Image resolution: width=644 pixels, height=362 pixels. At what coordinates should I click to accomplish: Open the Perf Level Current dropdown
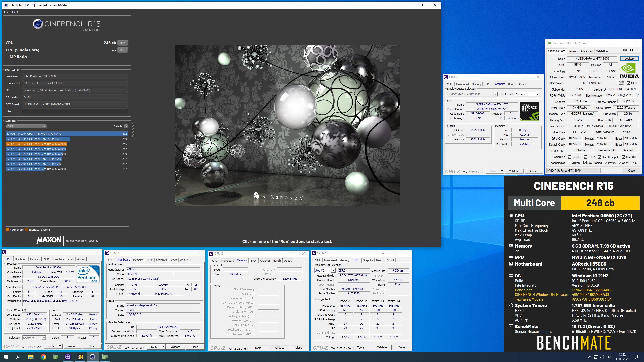click(x=527, y=94)
